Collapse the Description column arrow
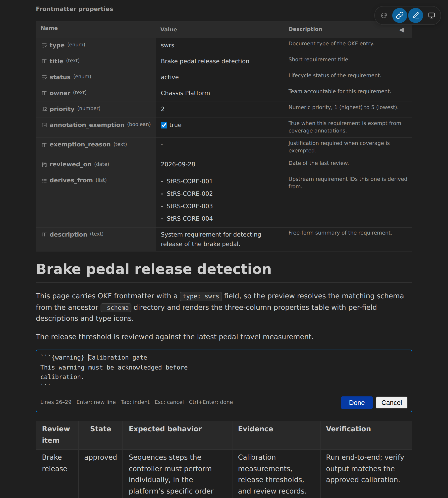448x498 pixels. coord(401,30)
